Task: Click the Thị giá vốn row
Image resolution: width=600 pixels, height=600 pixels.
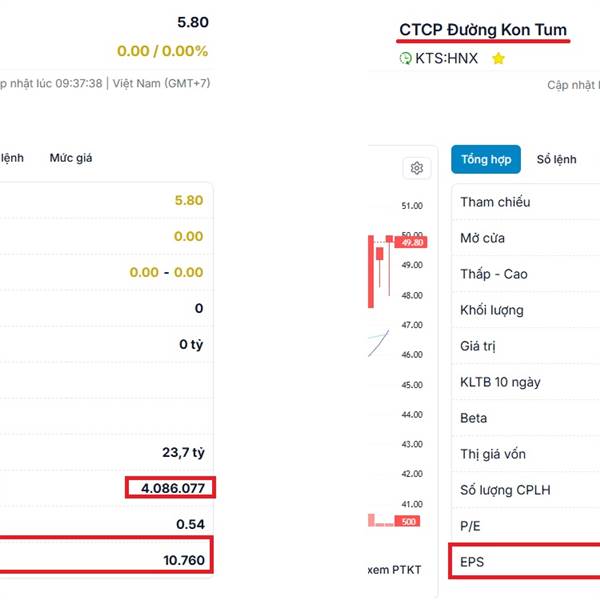Action: point(525,454)
